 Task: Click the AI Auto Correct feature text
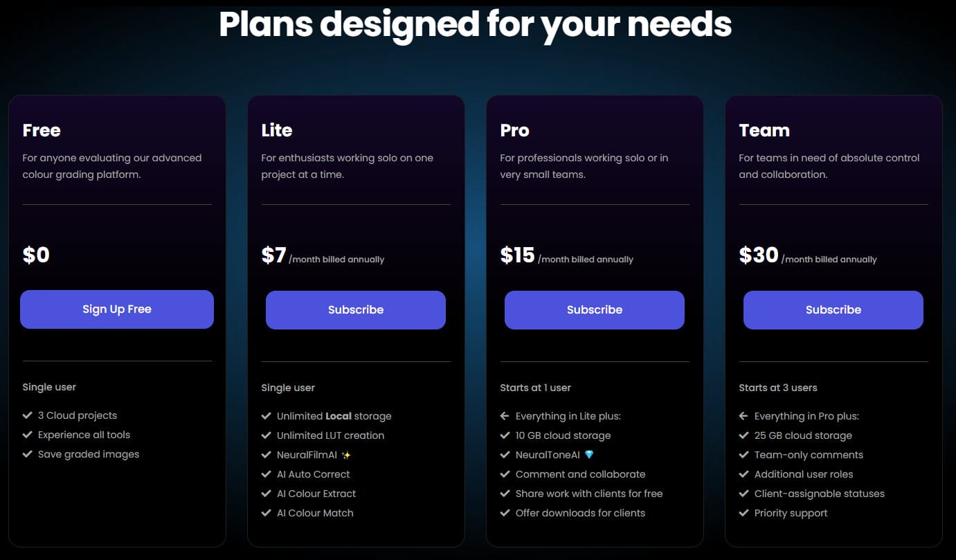tap(314, 474)
